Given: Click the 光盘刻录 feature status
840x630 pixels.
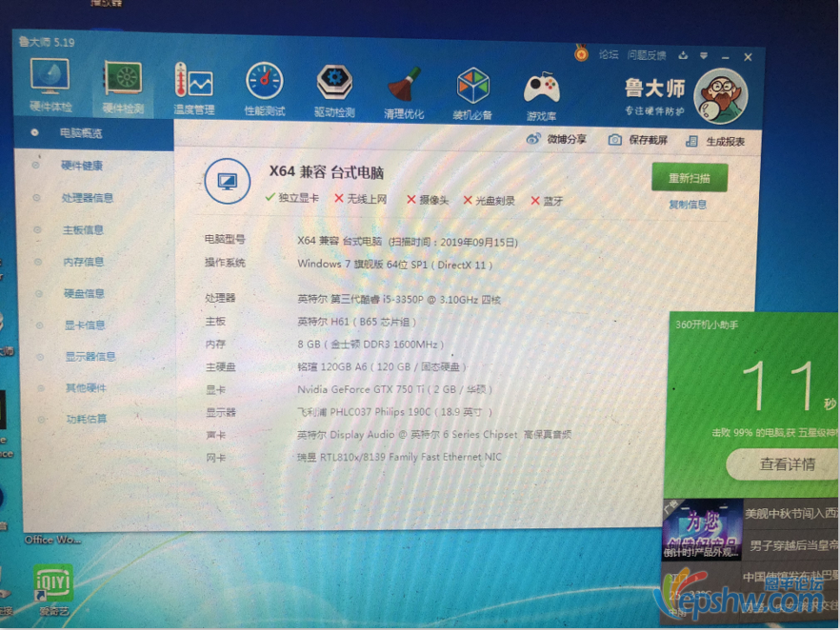Looking at the screenshot, I should click(x=490, y=201).
